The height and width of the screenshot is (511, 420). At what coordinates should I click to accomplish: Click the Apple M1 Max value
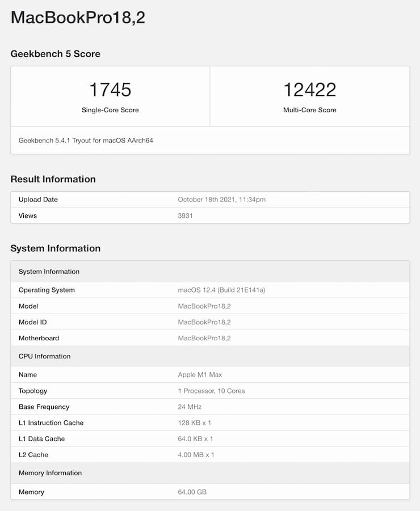tap(200, 375)
